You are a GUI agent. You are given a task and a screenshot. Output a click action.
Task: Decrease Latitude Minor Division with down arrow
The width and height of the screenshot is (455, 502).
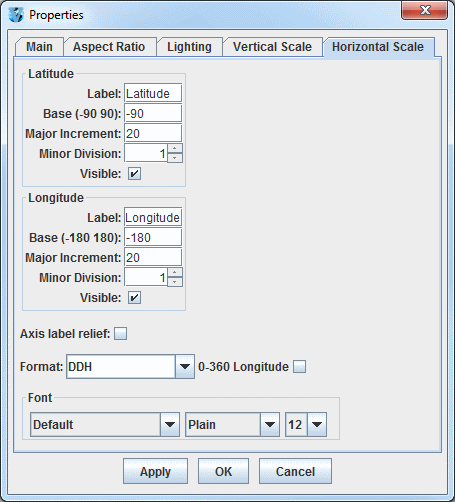(175, 158)
